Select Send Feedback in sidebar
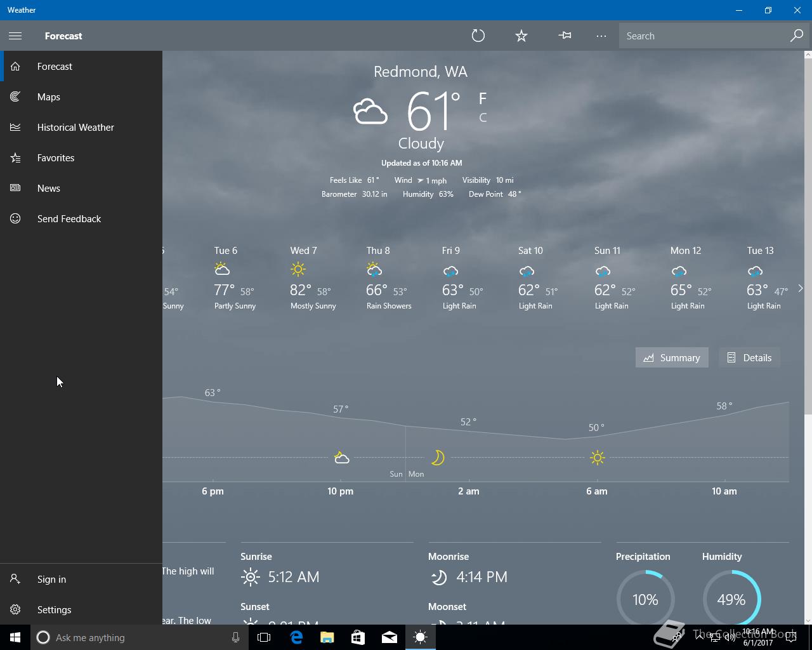The height and width of the screenshot is (650, 812). click(x=81, y=218)
